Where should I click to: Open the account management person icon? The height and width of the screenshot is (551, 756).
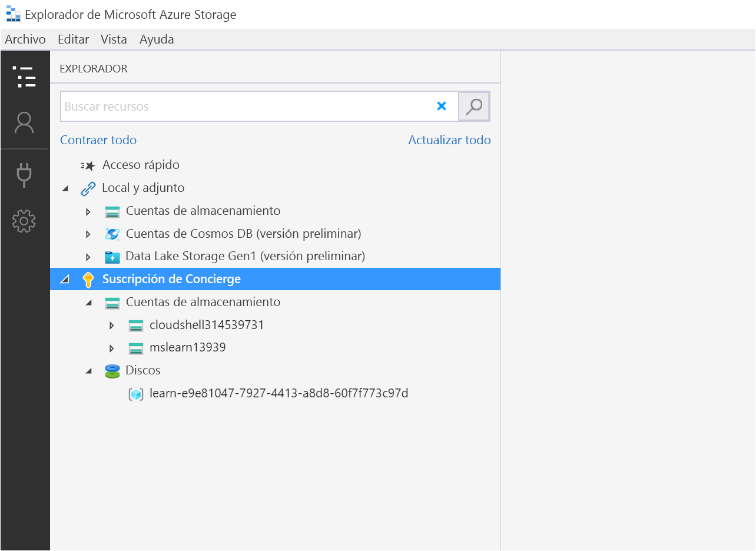pos(24,123)
